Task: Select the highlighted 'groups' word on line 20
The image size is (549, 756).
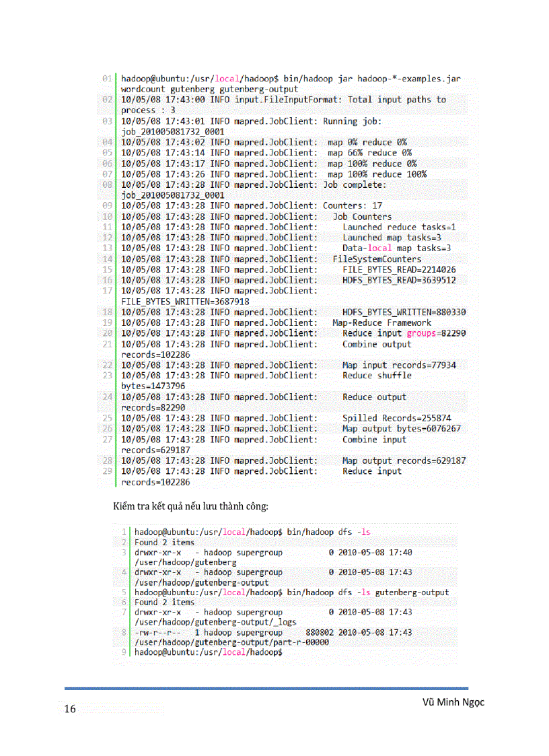Action: click(420, 333)
